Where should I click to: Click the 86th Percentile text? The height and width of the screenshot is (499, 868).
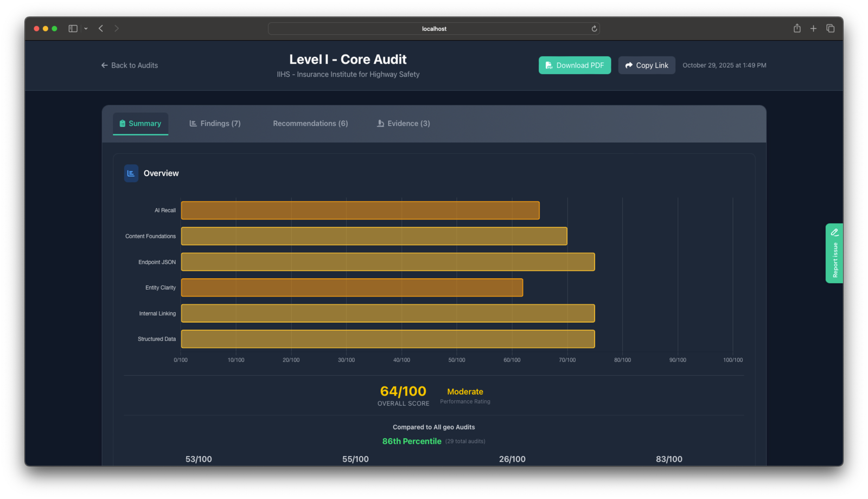(x=412, y=441)
